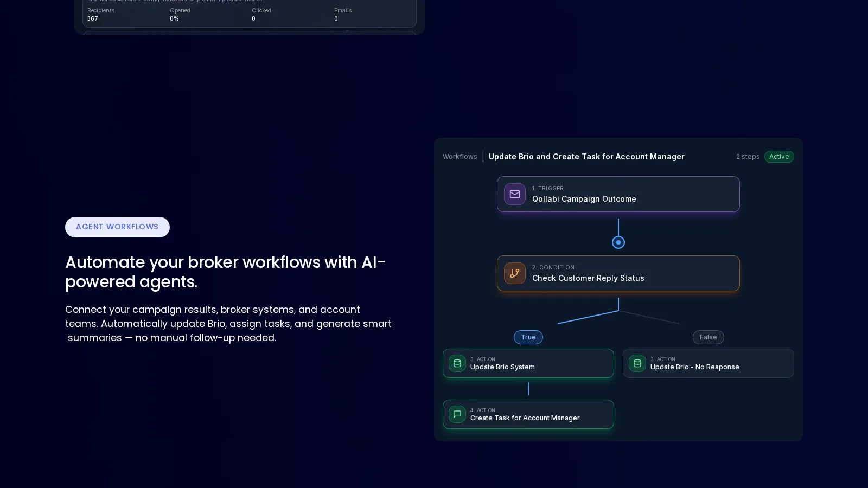This screenshot has height=488, width=868.
Task: Click database icon in Update Brio System
Action: (457, 363)
